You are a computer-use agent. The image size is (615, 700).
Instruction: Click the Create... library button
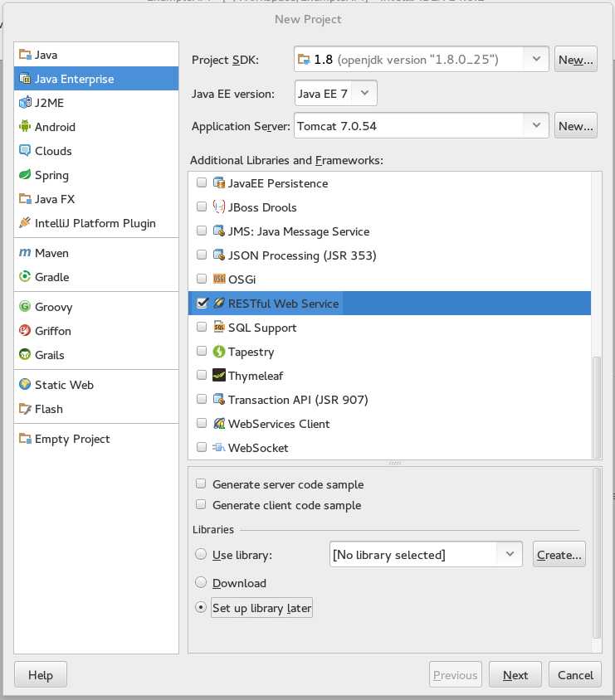click(559, 555)
